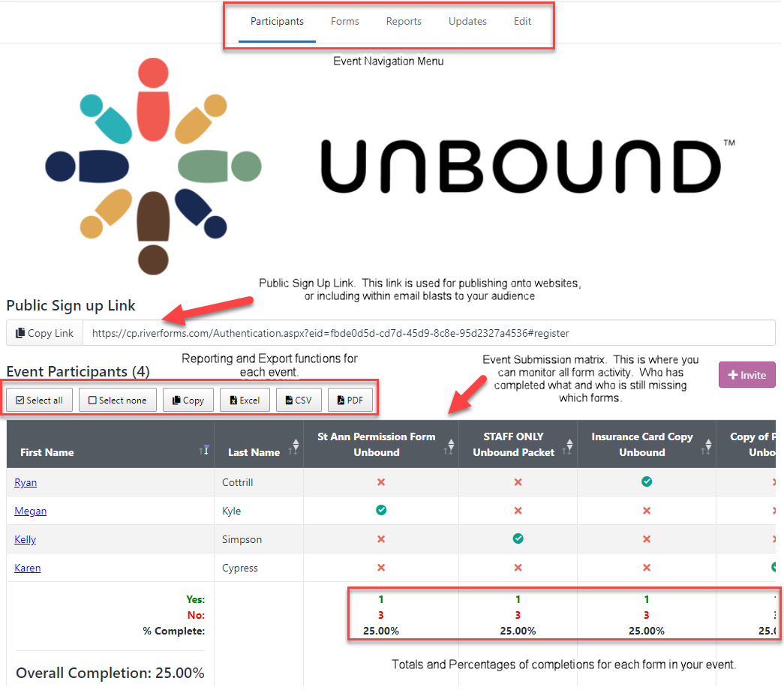The width and height of the screenshot is (784, 690).
Task: Sort the STAFF ONLY Unbound Packet column
Action: [518, 445]
